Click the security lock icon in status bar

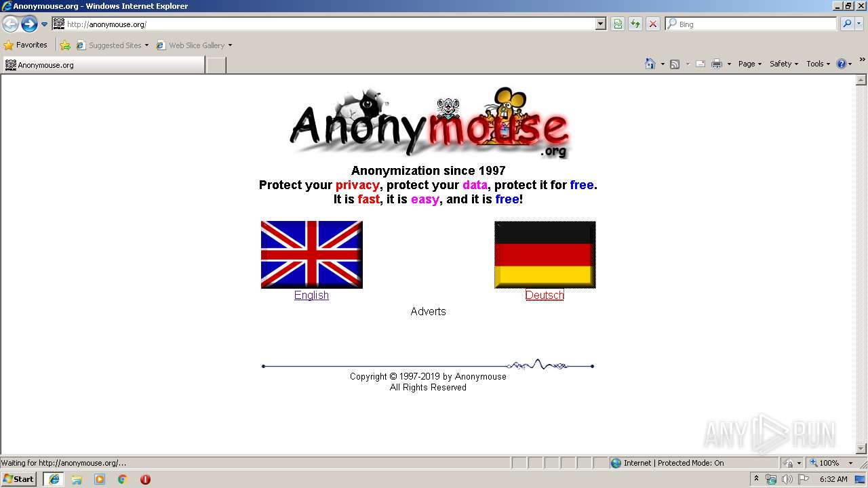pos(789,463)
